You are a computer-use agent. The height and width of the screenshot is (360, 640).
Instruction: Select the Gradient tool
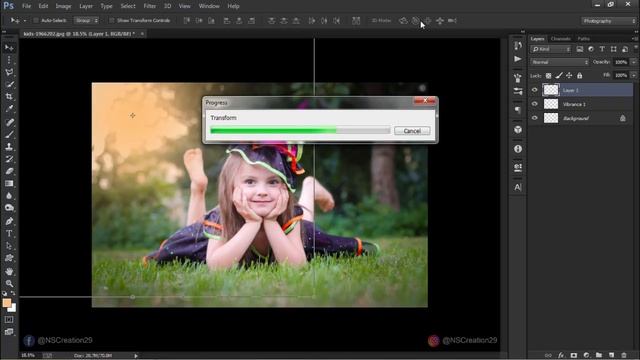point(9,183)
